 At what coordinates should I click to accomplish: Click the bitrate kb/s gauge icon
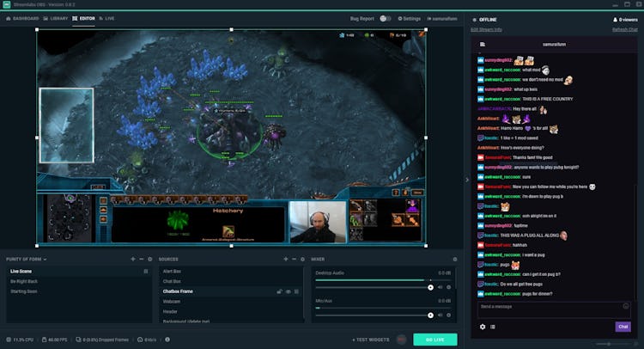pos(140,340)
